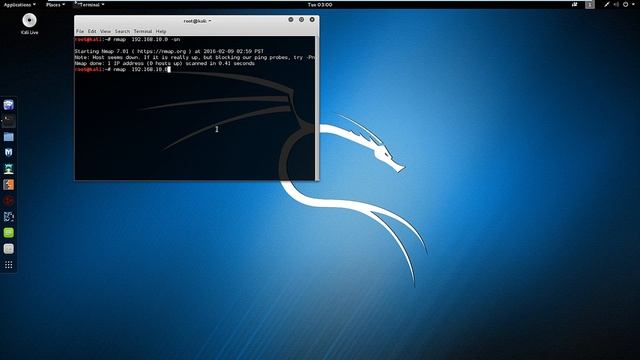Open the Help menu in terminal
This screenshot has height=360, width=640.
coord(161,31)
